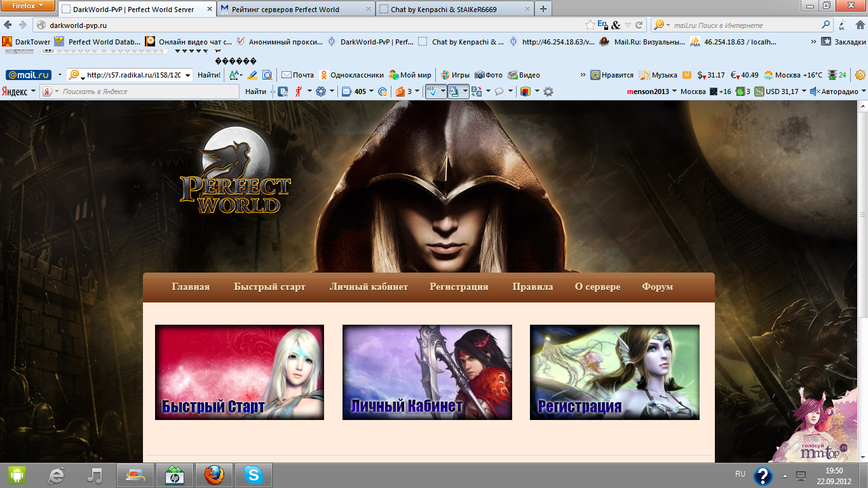Screen dimensions: 868x488
Task: Open the text size AA dropdown in Mail.ru toolbar
Action: [x=236, y=75]
